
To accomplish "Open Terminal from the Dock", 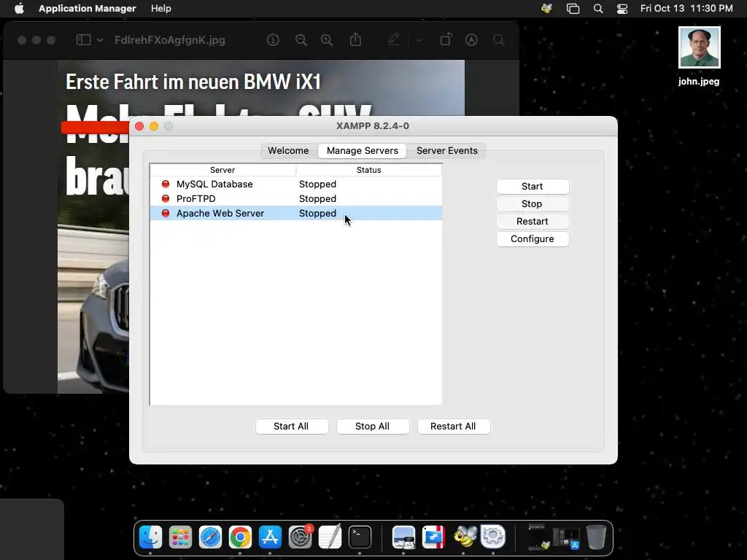I will pyautogui.click(x=360, y=537).
